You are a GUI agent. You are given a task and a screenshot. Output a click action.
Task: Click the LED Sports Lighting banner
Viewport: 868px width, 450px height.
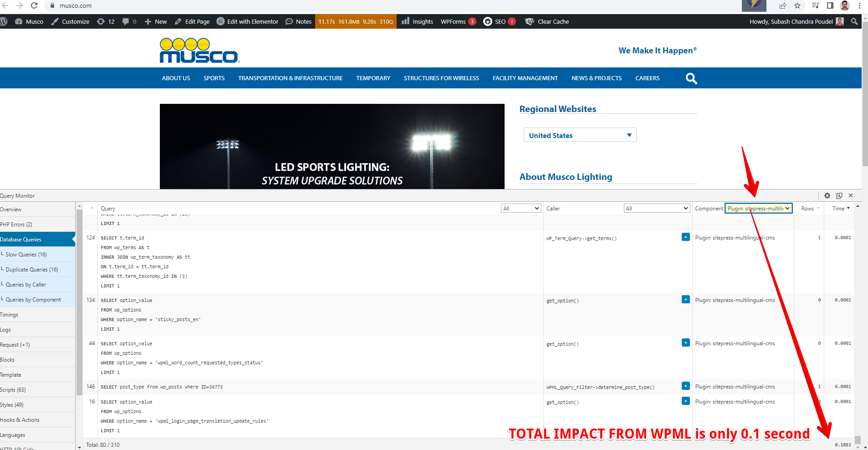coord(332,146)
